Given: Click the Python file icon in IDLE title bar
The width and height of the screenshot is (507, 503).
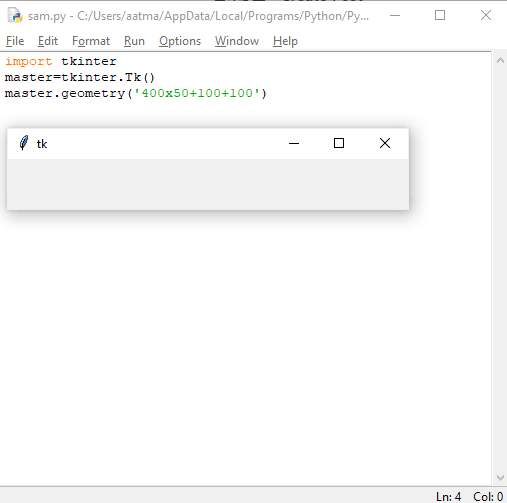Looking at the screenshot, I should click(x=15, y=16).
